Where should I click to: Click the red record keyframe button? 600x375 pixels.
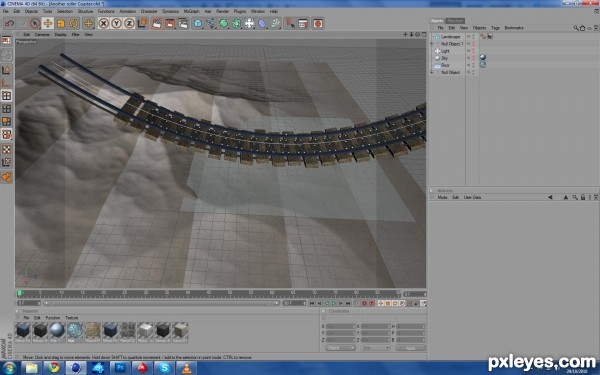[x=364, y=303]
